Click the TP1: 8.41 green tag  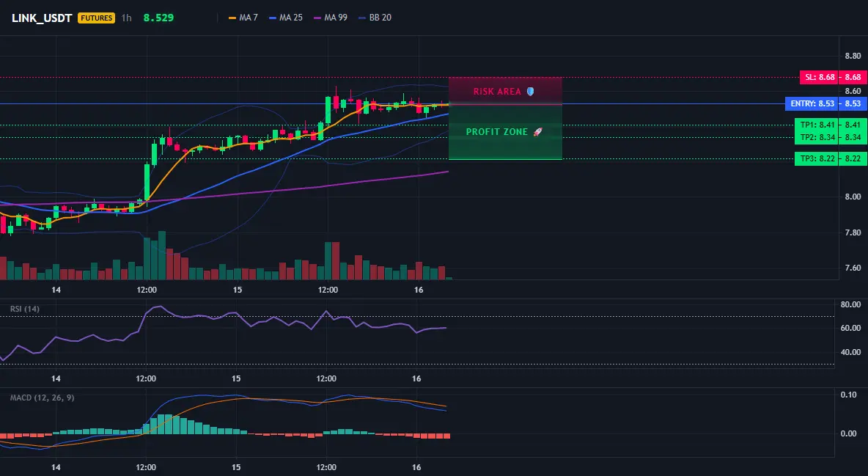[x=817, y=125]
